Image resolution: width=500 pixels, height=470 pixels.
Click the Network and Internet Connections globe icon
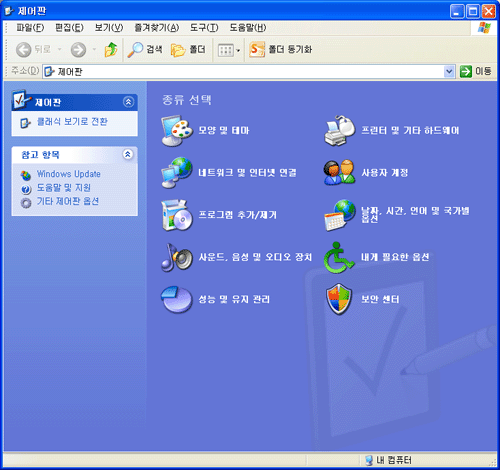pos(177,172)
